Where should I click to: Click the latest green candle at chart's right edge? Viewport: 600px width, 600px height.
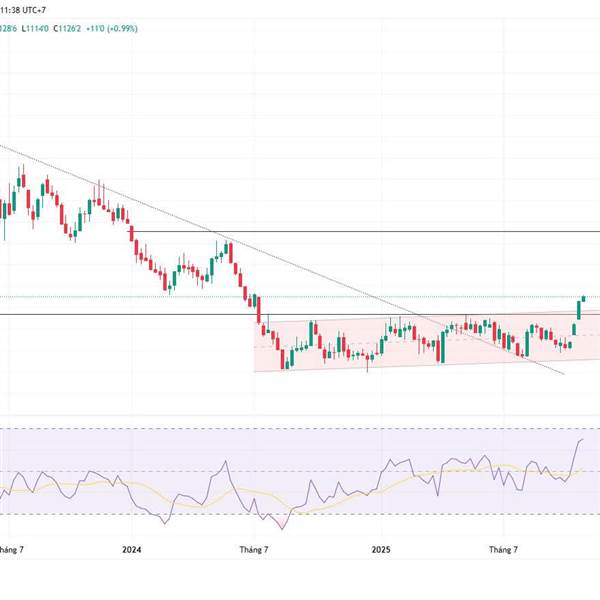[x=584, y=298]
